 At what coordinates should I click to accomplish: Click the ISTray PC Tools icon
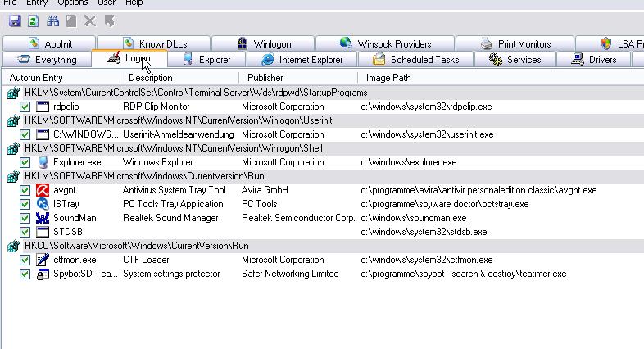coord(43,204)
